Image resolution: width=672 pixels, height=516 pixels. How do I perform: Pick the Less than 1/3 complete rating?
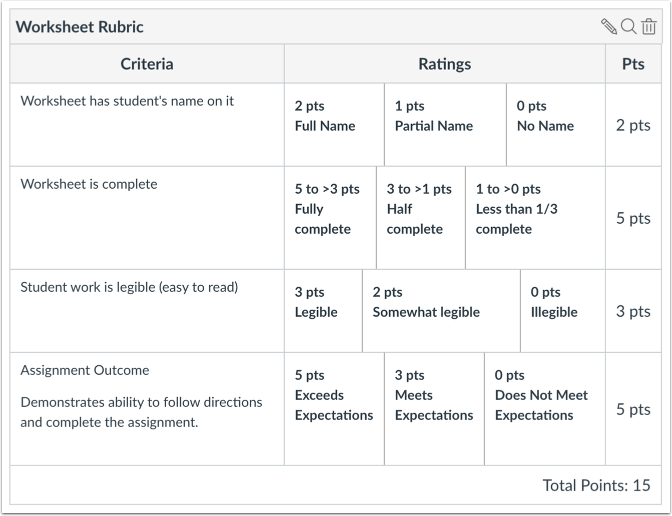(x=535, y=218)
